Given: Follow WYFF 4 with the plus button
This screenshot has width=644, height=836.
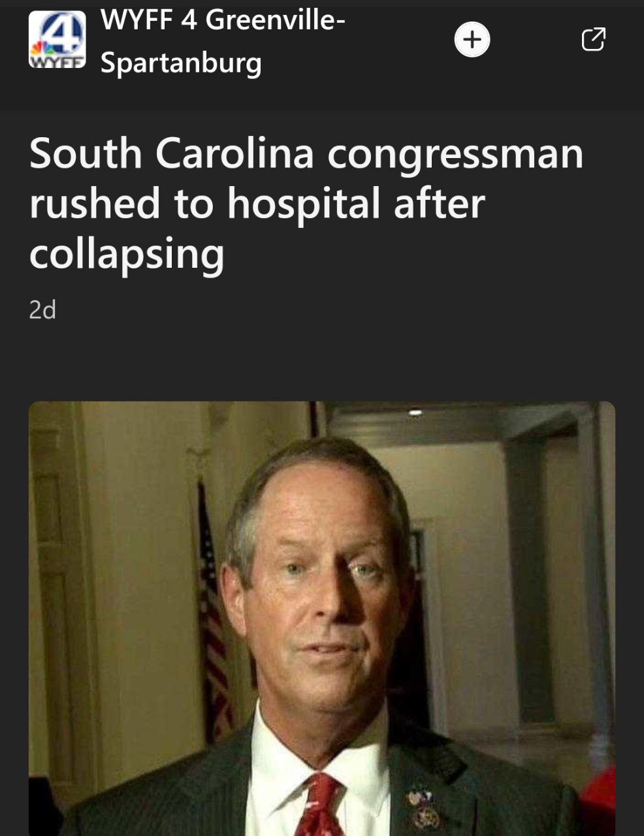Looking at the screenshot, I should pyautogui.click(x=472, y=40).
